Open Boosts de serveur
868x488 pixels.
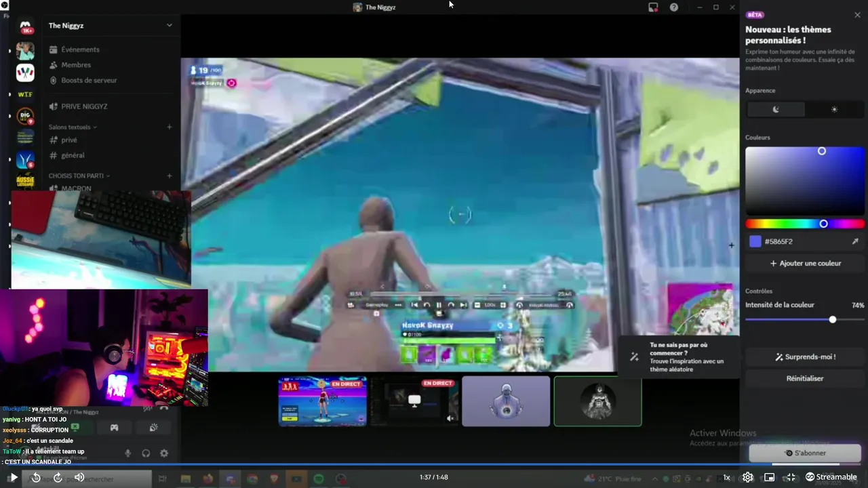click(x=89, y=80)
